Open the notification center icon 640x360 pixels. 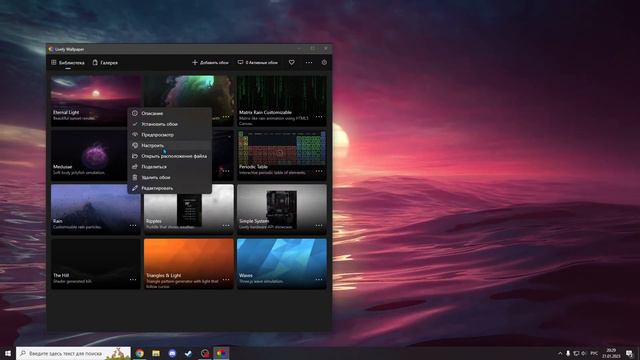[629, 353]
